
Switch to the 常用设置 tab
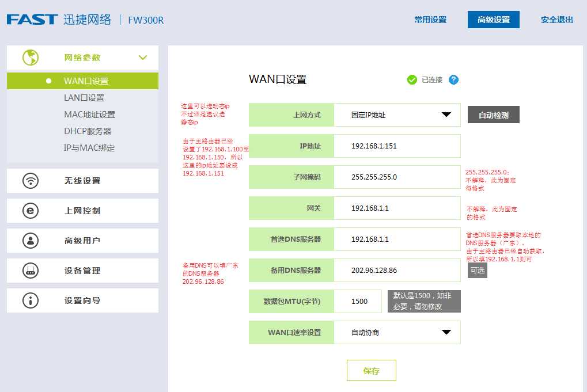click(x=430, y=19)
